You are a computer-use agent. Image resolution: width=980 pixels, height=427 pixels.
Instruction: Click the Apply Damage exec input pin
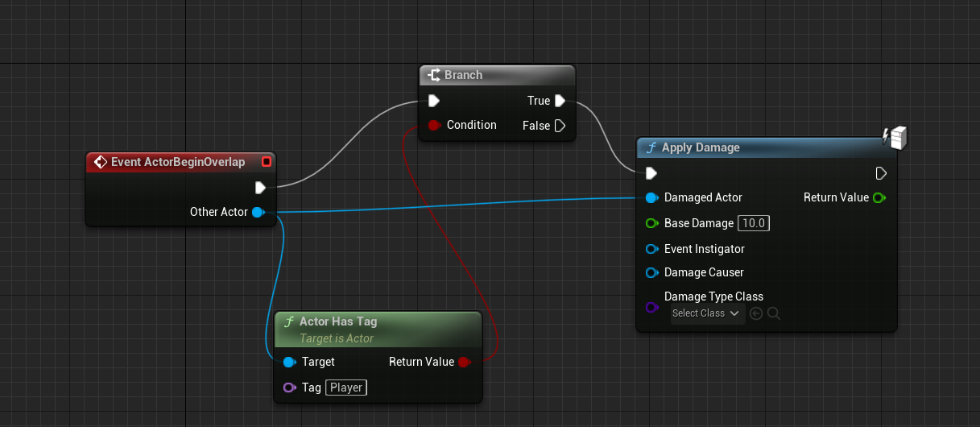(x=651, y=173)
